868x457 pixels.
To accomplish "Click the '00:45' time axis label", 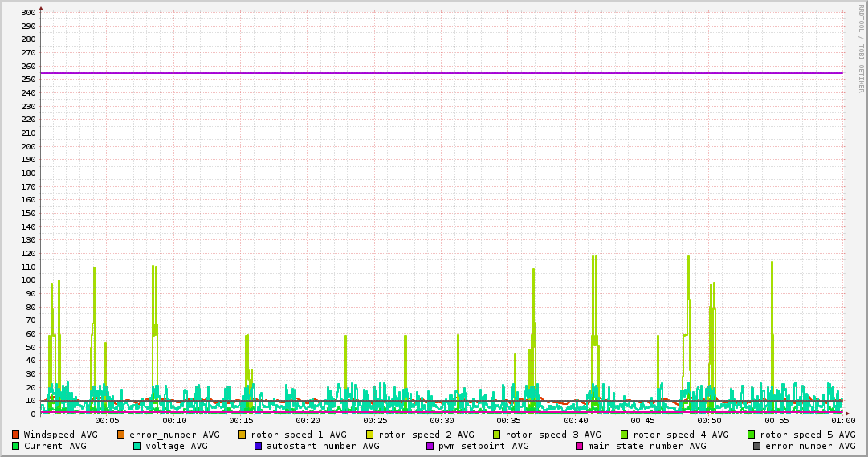I will pos(642,421).
